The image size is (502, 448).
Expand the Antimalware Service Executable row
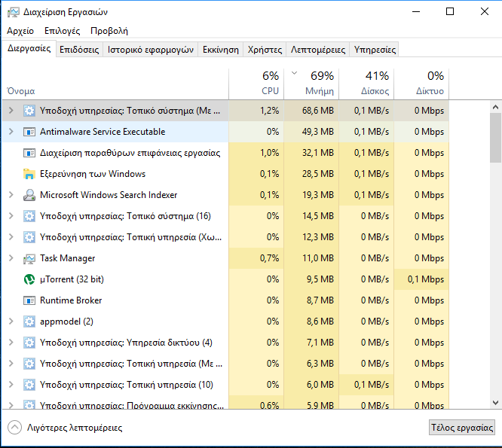pyautogui.click(x=11, y=132)
